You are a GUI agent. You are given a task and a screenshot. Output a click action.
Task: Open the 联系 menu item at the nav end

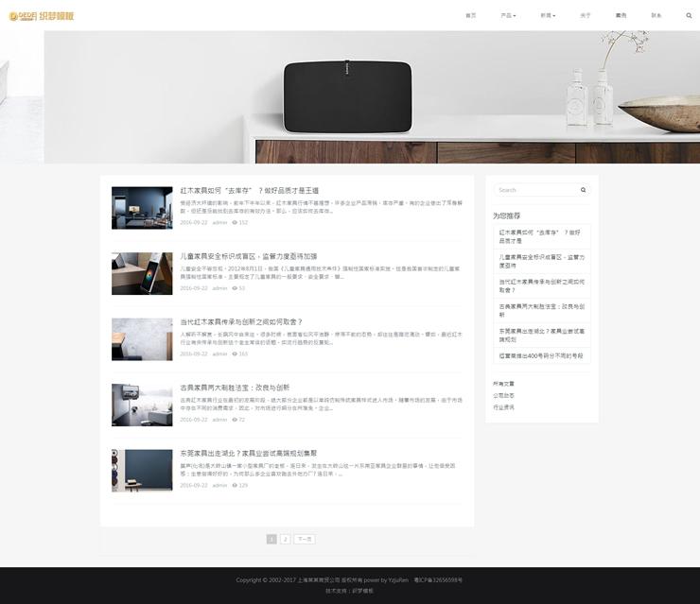coord(656,16)
